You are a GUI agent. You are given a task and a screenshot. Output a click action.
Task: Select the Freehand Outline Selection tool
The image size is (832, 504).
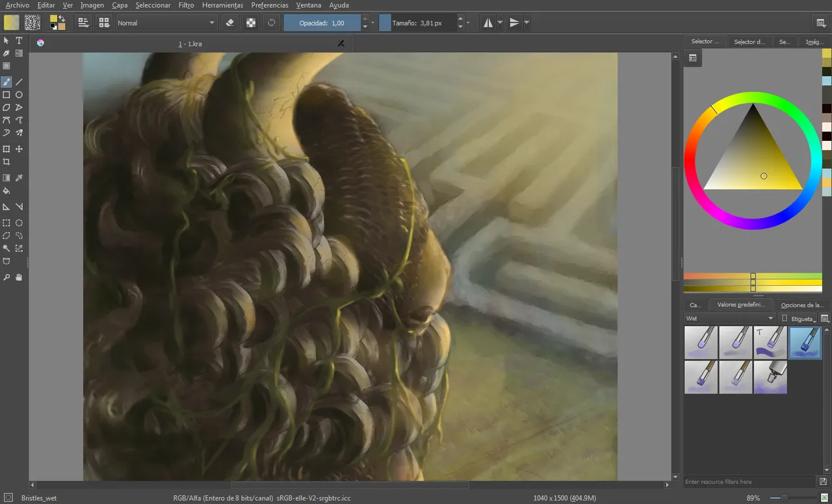19,236
